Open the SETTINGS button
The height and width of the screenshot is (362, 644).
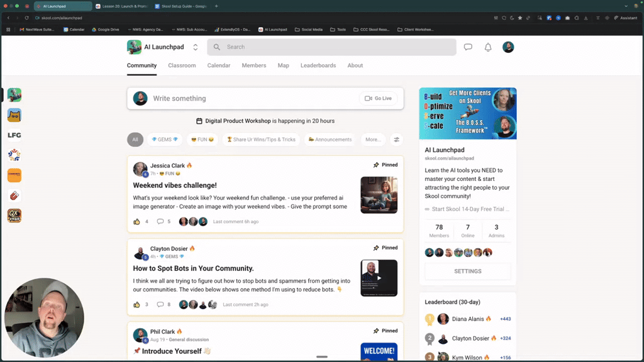coord(468,271)
